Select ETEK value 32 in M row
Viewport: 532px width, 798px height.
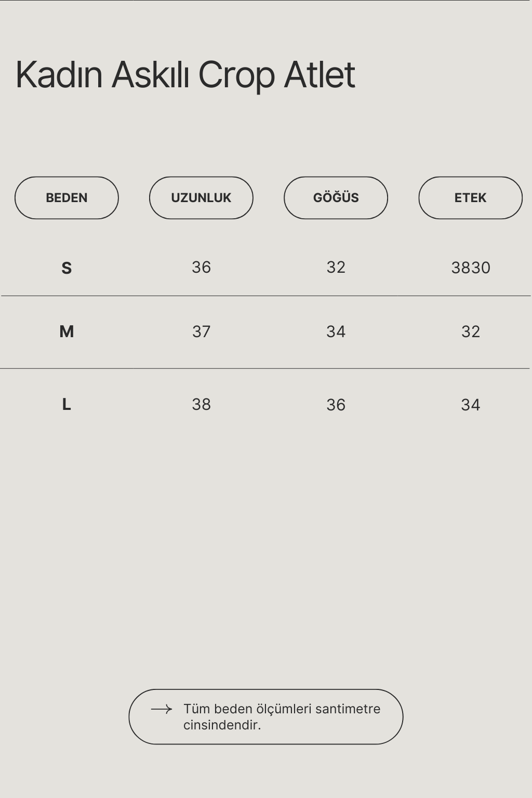(470, 331)
